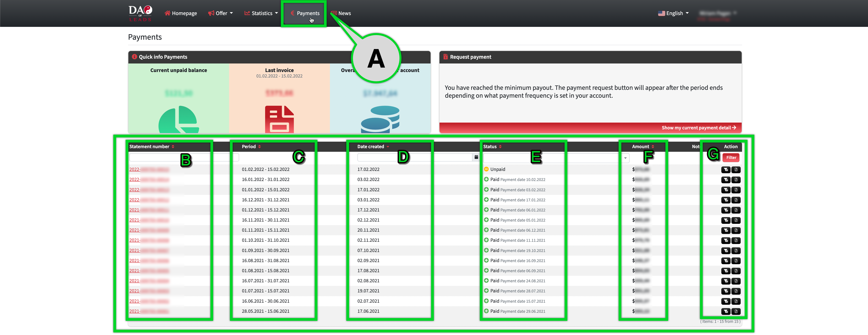Screen dimensions: 868x335
Task: Expand the Statistics menu dropdown
Action: 261,13
